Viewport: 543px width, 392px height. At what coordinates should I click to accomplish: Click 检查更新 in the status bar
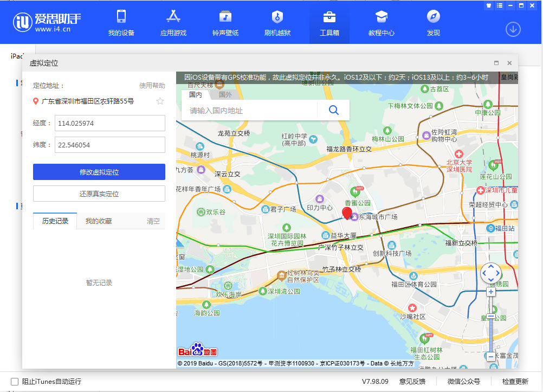(515, 381)
